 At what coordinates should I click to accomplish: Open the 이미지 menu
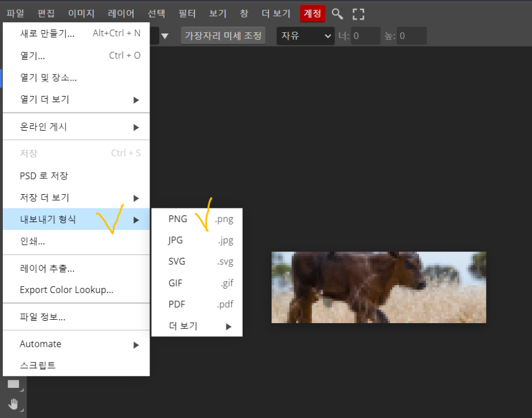[x=81, y=14]
